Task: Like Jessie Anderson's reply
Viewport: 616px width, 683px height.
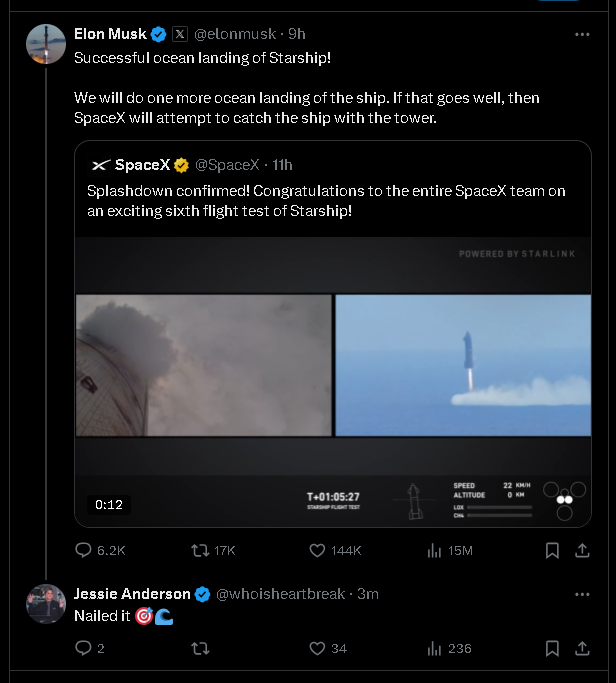Action: click(318, 648)
